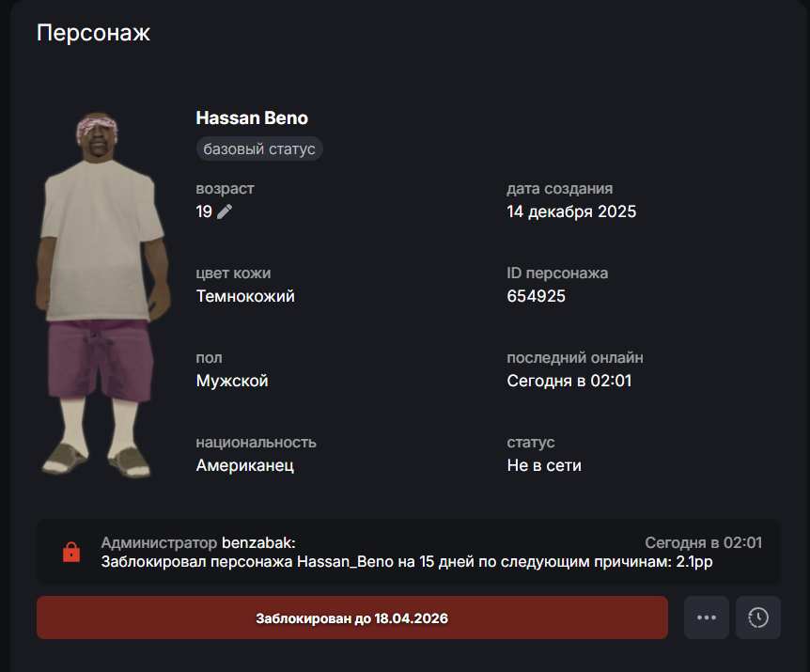Open the three-dots more options menu
The height and width of the screenshot is (672, 810).
pyautogui.click(x=707, y=617)
